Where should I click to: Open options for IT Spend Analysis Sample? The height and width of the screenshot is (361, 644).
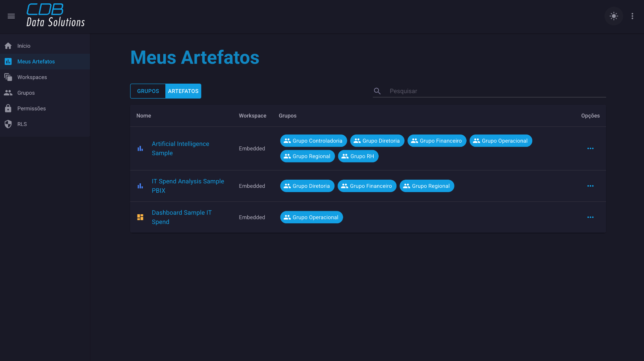point(590,186)
